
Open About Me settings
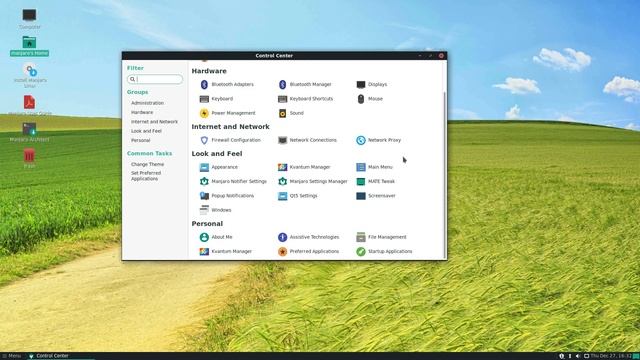click(x=216, y=237)
